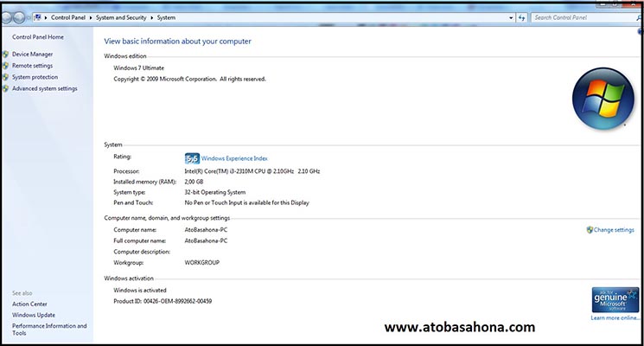Go to System and Security breadcrumb

(121, 17)
